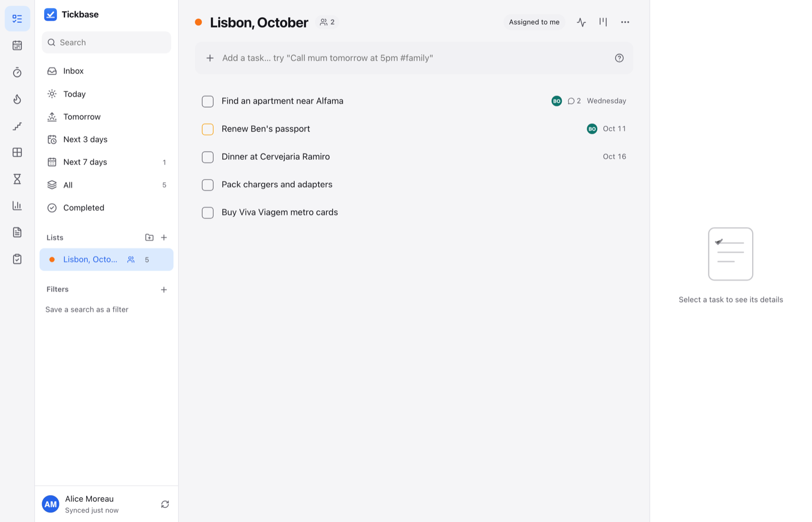This screenshot has height=522, width=812.
Task: Open Inbox in the sidebar
Action: coord(107,71)
